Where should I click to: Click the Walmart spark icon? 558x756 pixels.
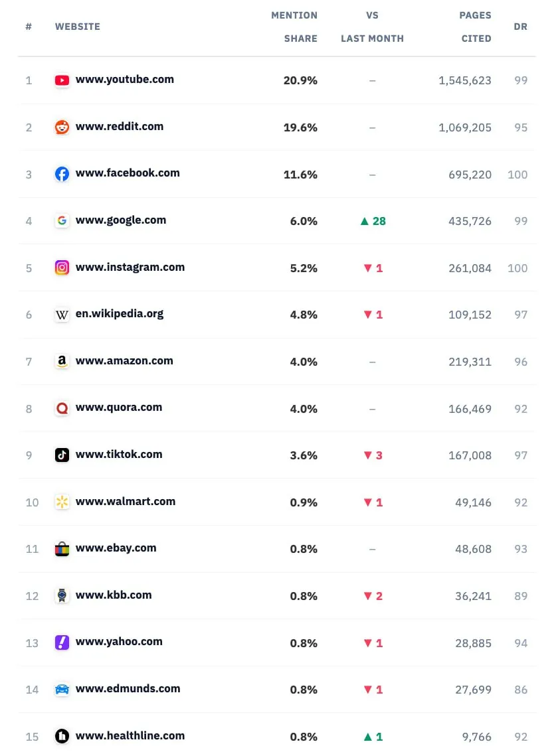(62, 502)
